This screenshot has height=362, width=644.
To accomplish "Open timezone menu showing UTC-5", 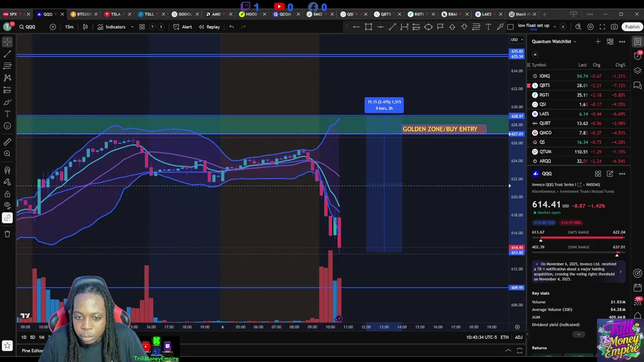I will point(481,337).
